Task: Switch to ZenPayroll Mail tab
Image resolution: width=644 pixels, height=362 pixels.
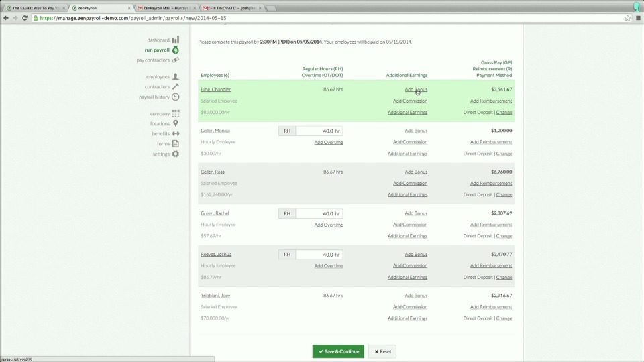Action: pos(165,8)
